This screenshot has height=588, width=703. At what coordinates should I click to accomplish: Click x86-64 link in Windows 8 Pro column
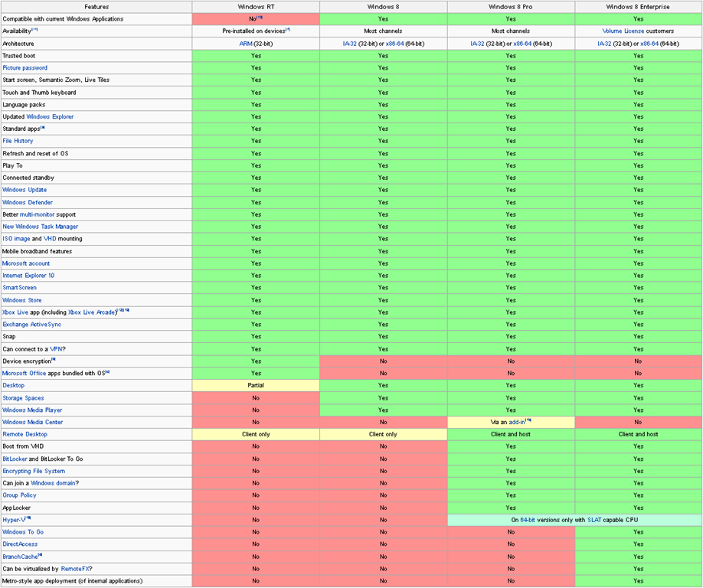(522, 44)
